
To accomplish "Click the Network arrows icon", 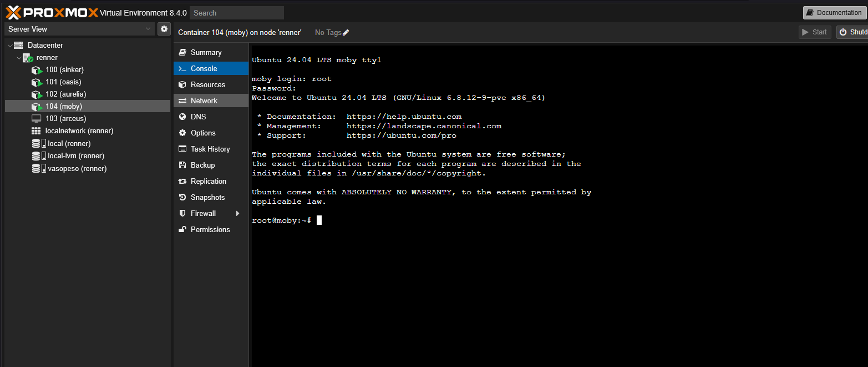I will click(182, 100).
